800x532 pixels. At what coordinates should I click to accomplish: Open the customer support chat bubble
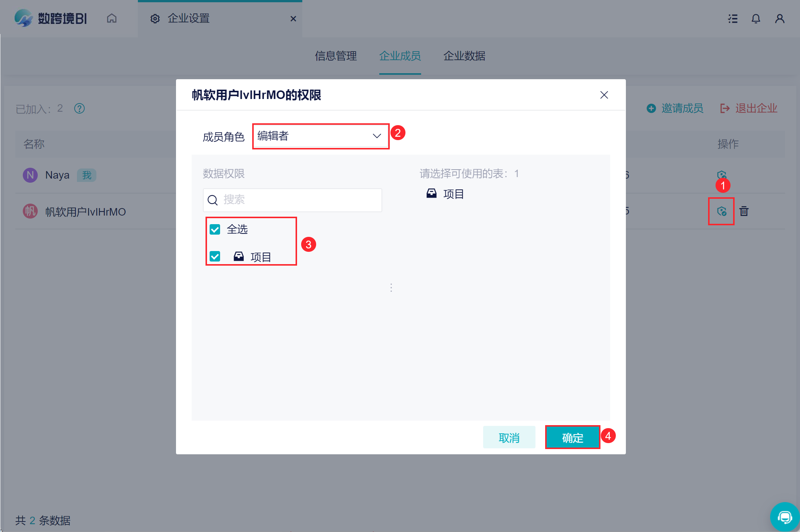[784, 517]
